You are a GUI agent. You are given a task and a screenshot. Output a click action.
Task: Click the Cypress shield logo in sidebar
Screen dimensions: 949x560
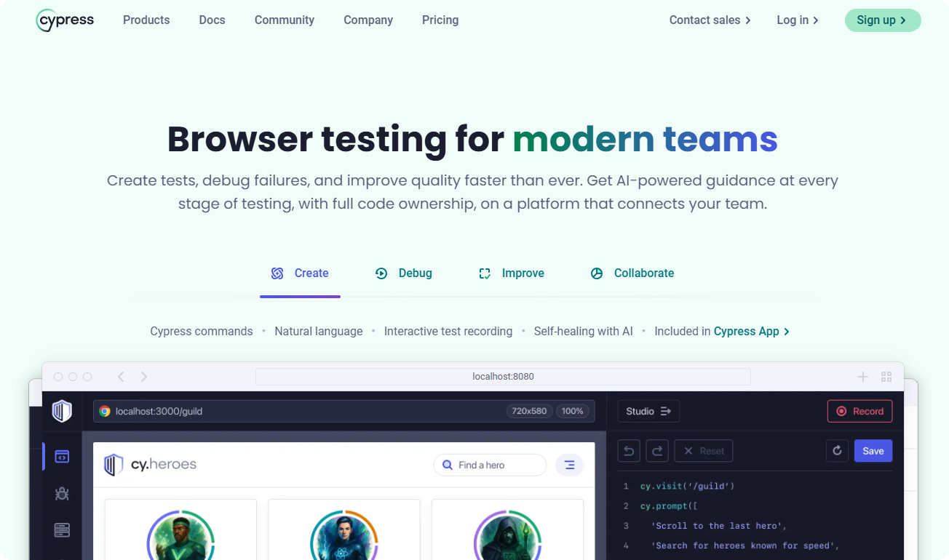point(62,411)
